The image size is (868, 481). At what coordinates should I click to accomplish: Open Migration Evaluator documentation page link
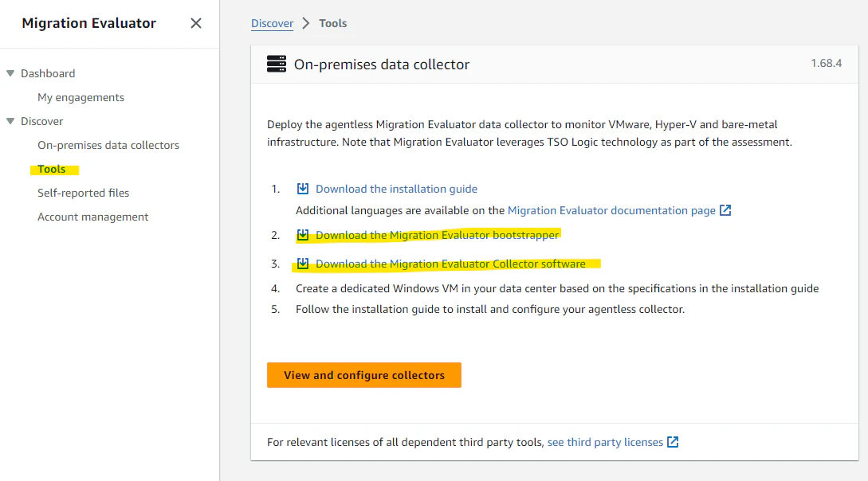point(611,211)
